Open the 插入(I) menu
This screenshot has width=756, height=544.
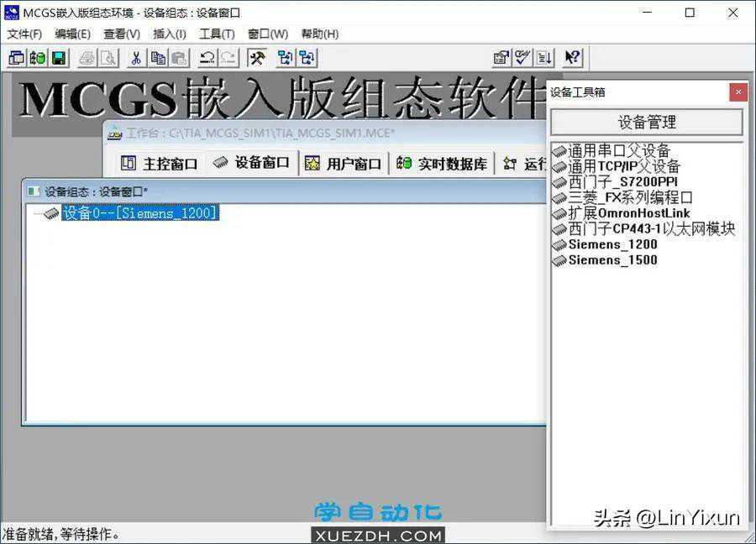169,34
